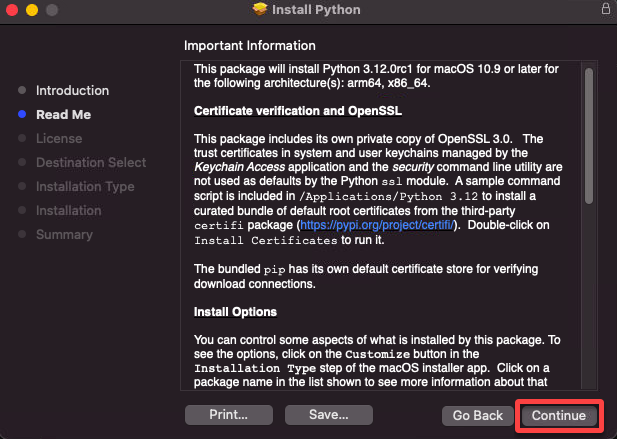The height and width of the screenshot is (439, 617).
Task: Select the License step in sidebar
Action: coord(59,138)
